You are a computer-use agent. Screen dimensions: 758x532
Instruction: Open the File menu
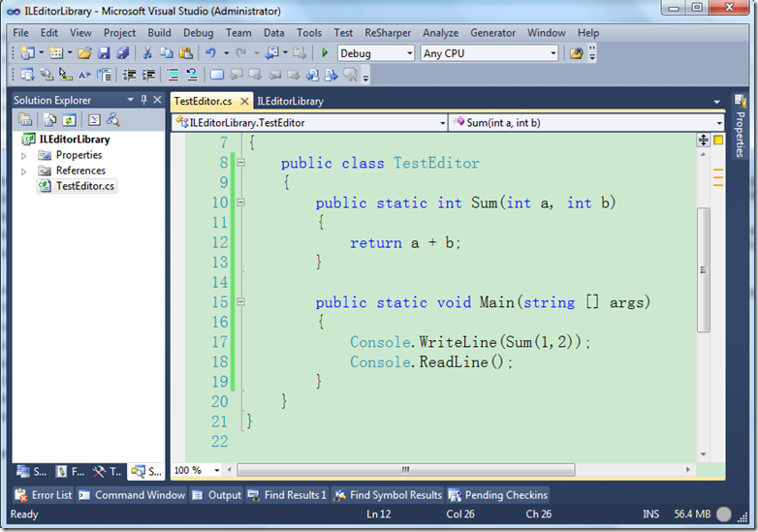click(20, 33)
